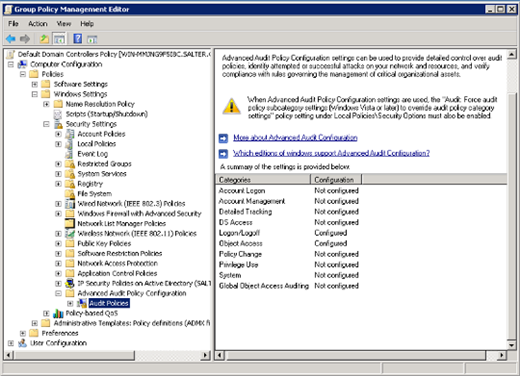Select Windows Firewall with Advanced Security
Image resolution: width=520 pixels, height=376 pixels.
[139, 213]
